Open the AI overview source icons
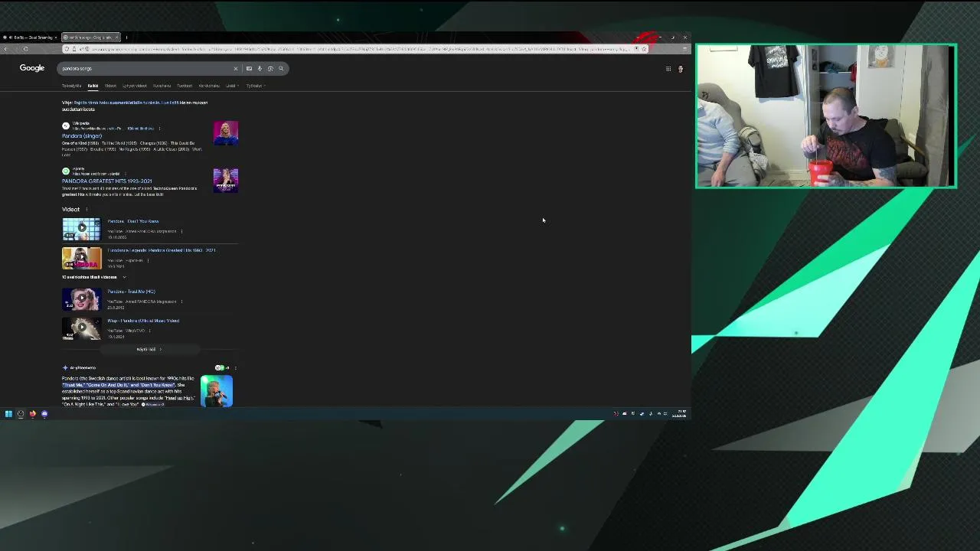The height and width of the screenshot is (551, 980). point(222,368)
